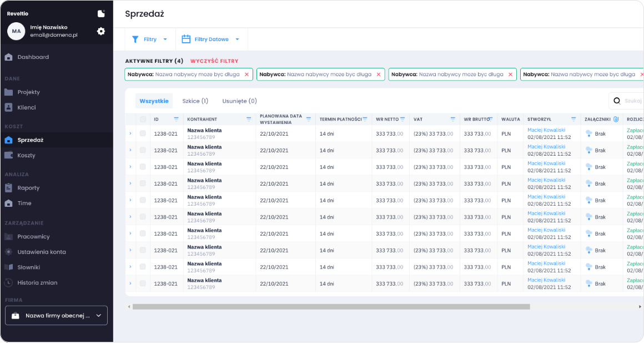
Task: Click the Historia zmian clock icon
Action: tap(8, 282)
